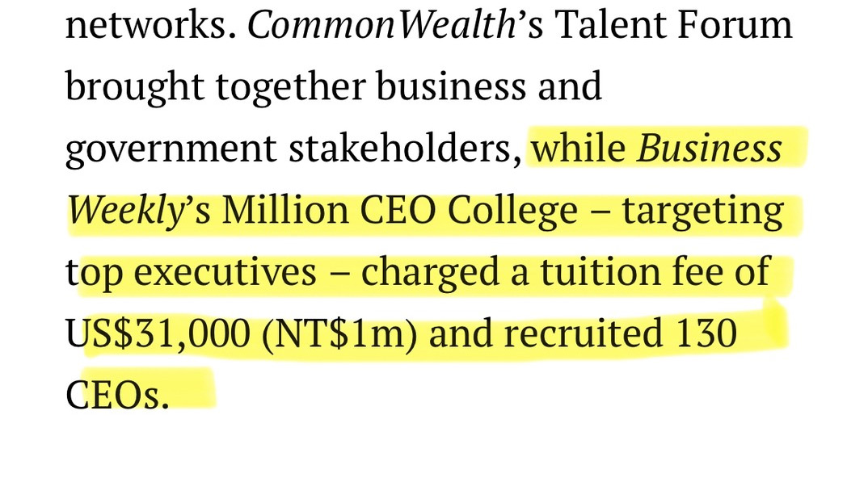
Task: Click the highlighted word "while"
Action: (x=579, y=149)
